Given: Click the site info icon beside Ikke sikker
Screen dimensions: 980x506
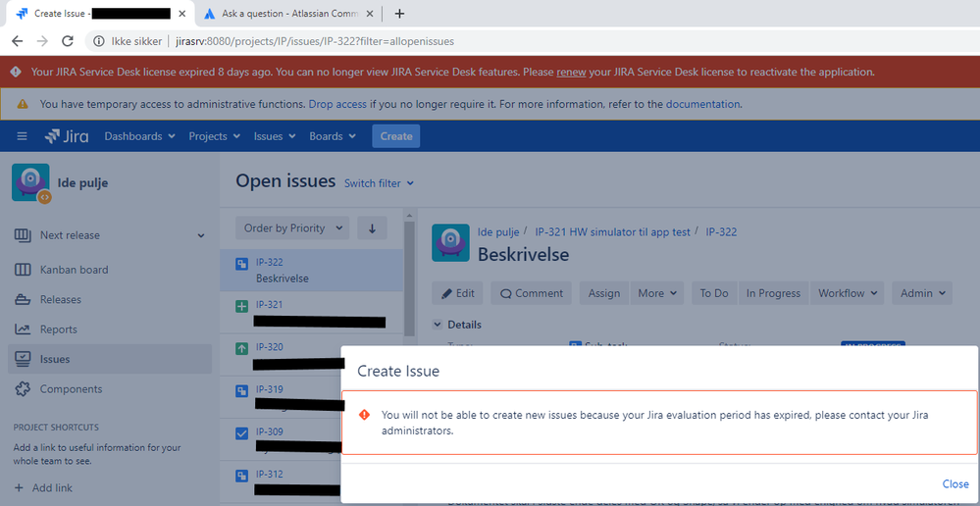Looking at the screenshot, I should (x=99, y=41).
